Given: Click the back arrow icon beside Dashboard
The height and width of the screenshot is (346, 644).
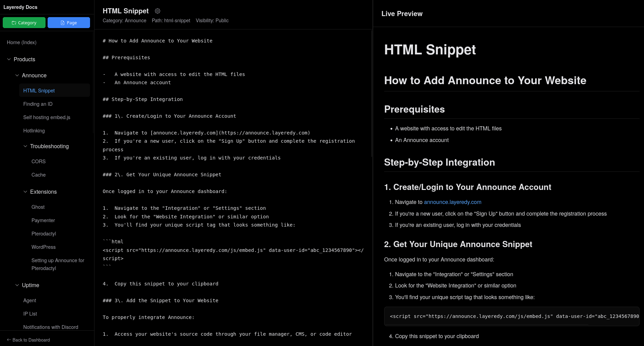Looking at the screenshot, I should coord(9,340).
